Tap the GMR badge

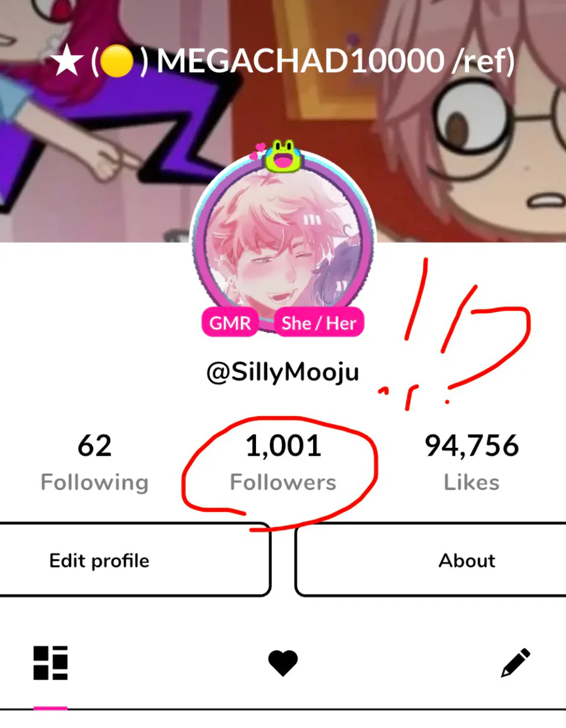point(230,323)
